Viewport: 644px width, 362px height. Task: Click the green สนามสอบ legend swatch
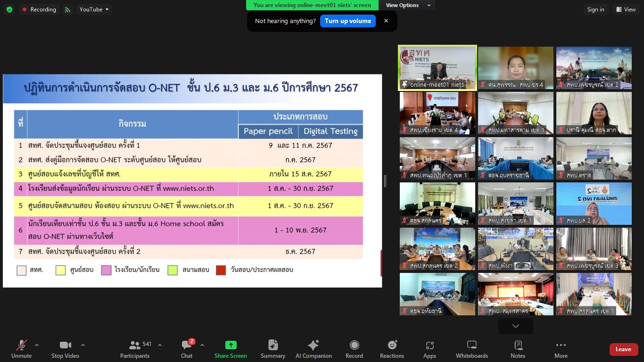173,270
